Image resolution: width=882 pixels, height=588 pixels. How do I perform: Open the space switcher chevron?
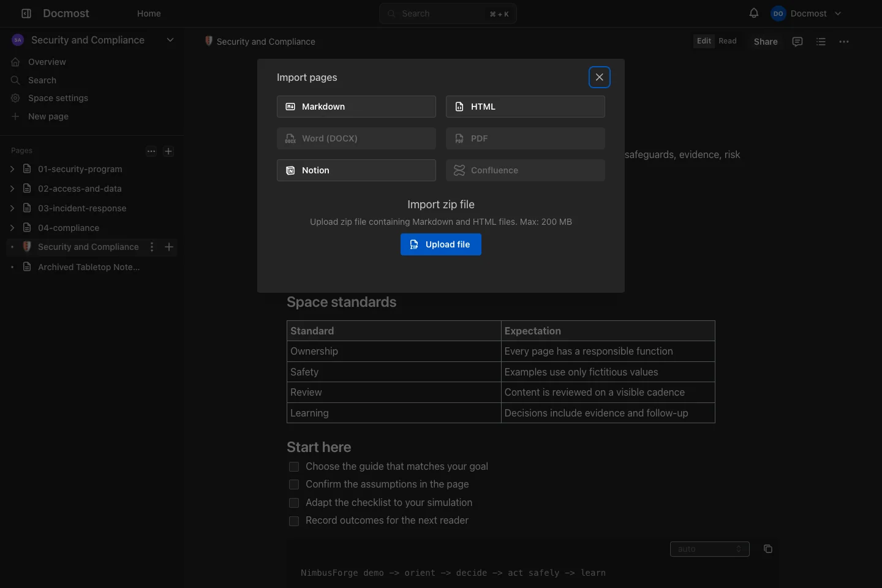[170, 40]
